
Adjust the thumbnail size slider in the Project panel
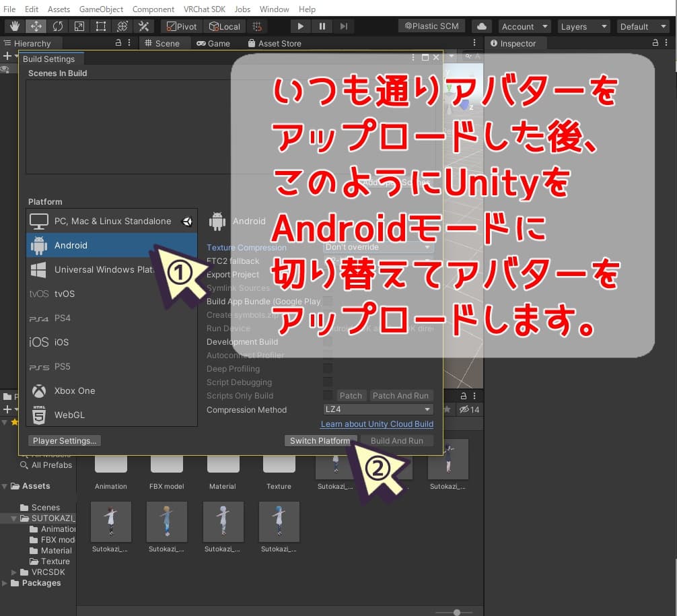coord(458,612)
